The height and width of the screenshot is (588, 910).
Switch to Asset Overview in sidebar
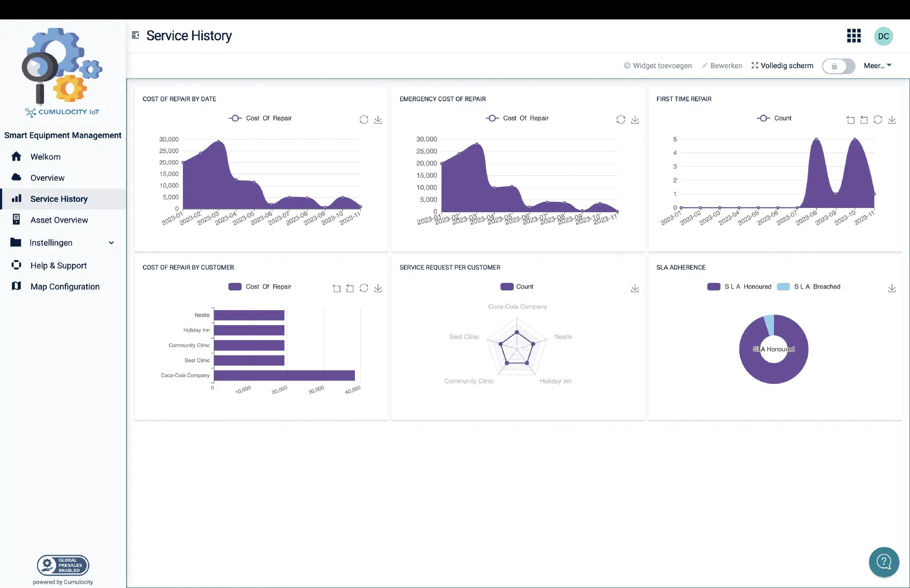tap(59, 219)
